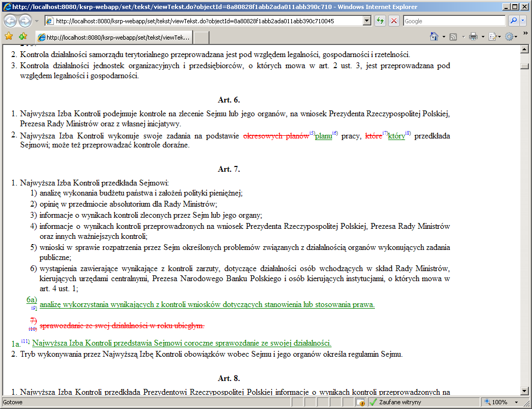This screenshot has height=409, width=532.
Task: Expand the feeds dropdown arrow
Action: [x=463, y=36]
